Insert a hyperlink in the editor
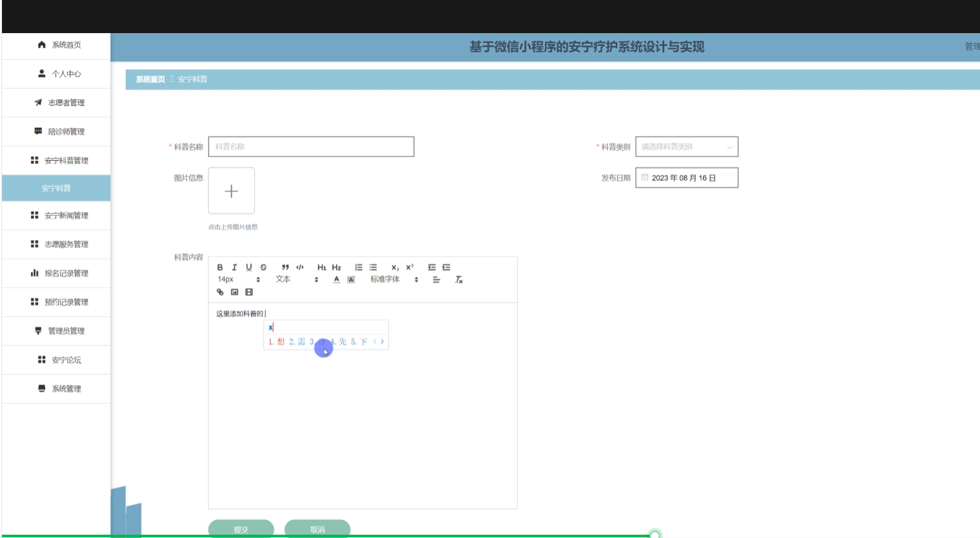The width and height of the screenshot is (980, 538). click(220, 292)
